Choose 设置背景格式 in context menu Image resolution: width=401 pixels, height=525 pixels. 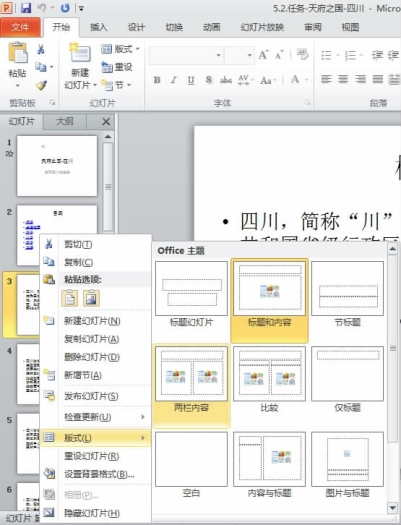95,474
